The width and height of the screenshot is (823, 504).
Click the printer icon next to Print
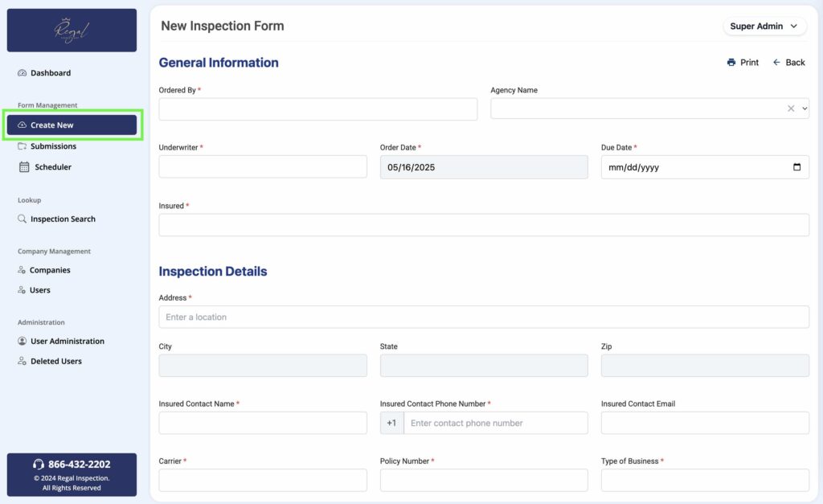(731, 63)
